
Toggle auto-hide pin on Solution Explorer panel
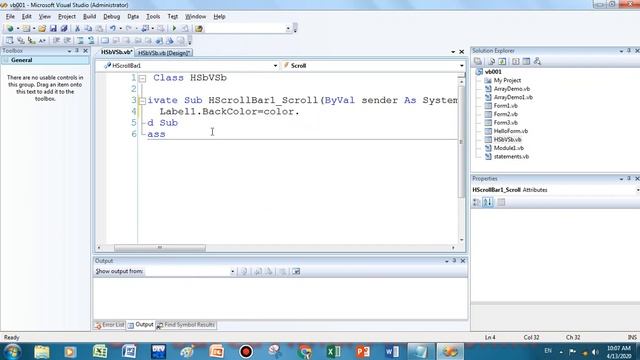pos(629,51)
